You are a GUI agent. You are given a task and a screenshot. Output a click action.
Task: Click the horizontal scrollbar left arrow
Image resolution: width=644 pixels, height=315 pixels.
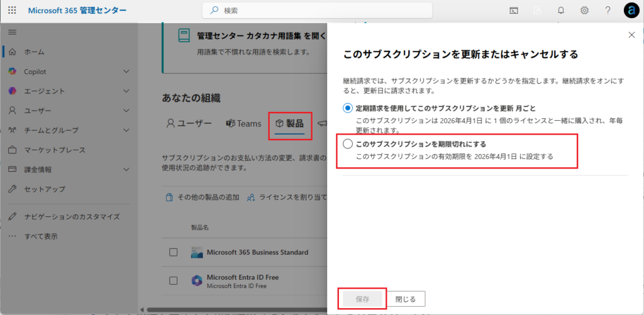pyautogui.click(x=142, y=309)
